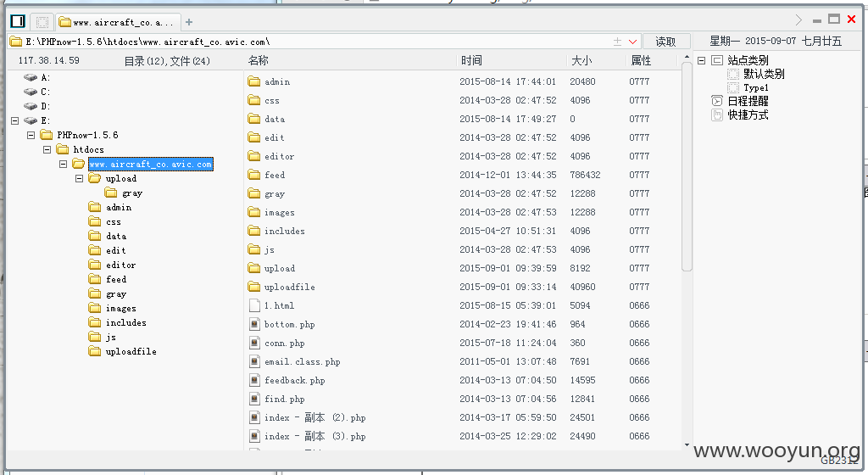
Task: Select drive C: in tree
Action: tap(46, 92)
